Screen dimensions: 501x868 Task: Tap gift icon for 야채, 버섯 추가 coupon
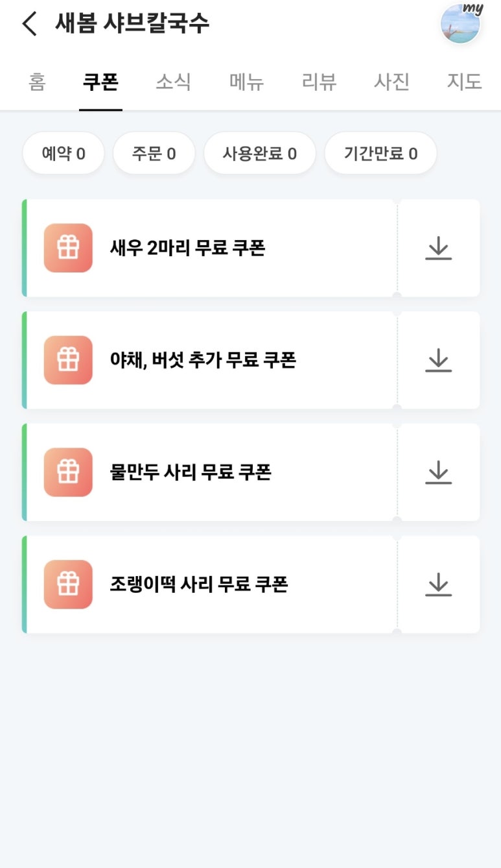pos(68,360)
